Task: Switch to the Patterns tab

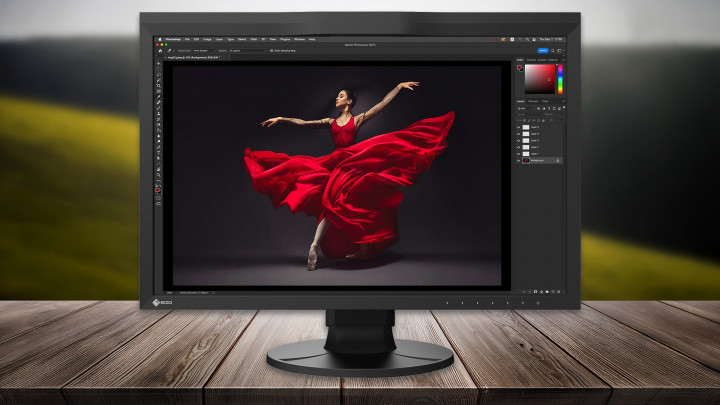Action: [553, 60]
